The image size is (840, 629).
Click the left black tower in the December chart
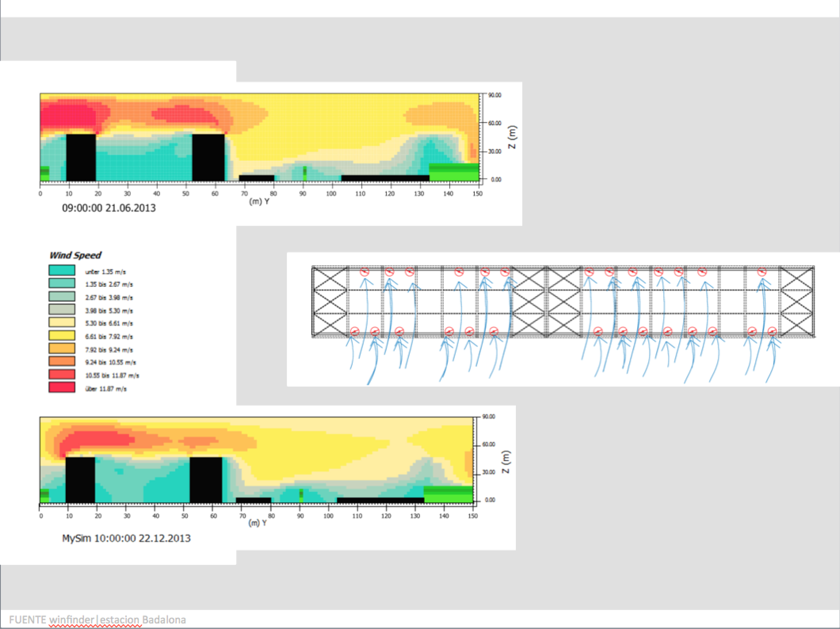click(x=80, y=480)
